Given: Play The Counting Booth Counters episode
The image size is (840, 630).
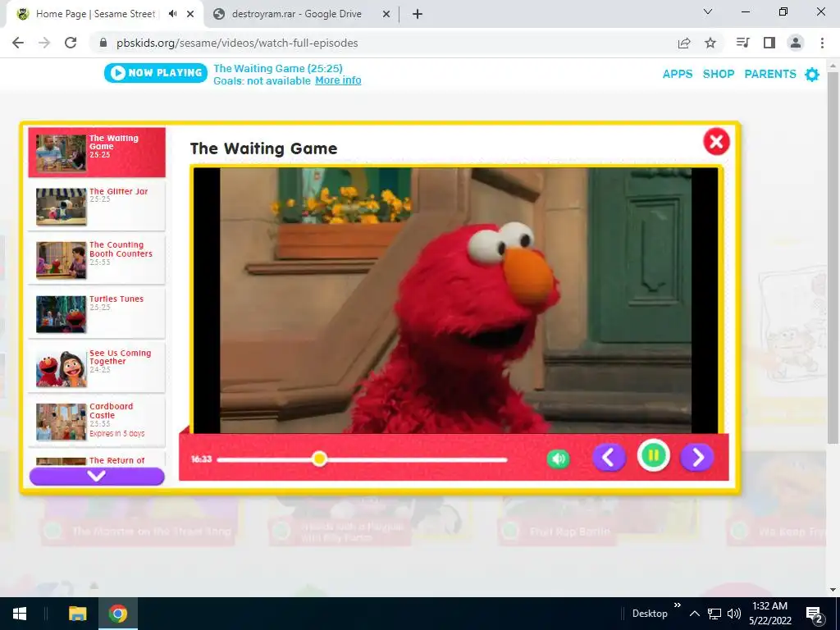Looking at the screenshot, I should tap(97, 259).
